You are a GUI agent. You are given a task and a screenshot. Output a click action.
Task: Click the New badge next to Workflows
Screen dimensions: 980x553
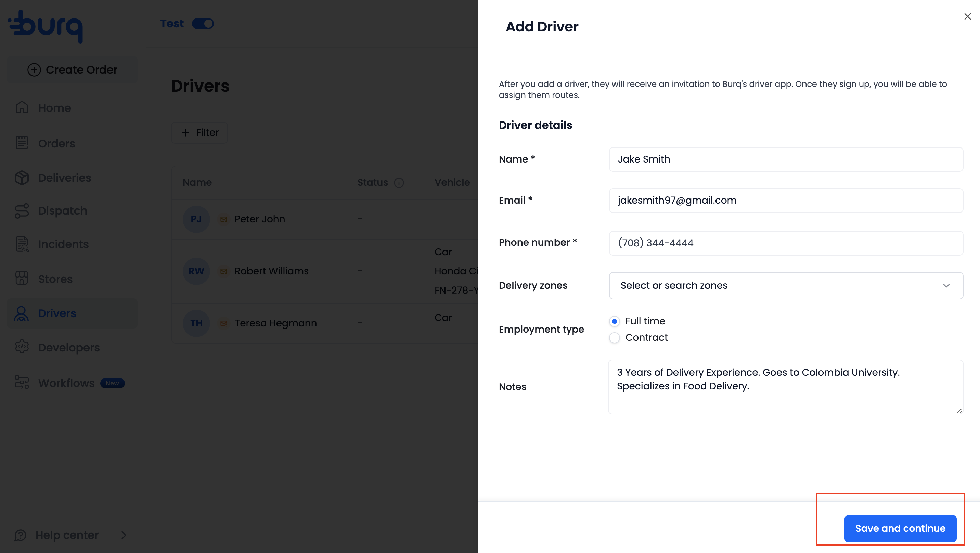pyautogui.click(x=112, y=383)
